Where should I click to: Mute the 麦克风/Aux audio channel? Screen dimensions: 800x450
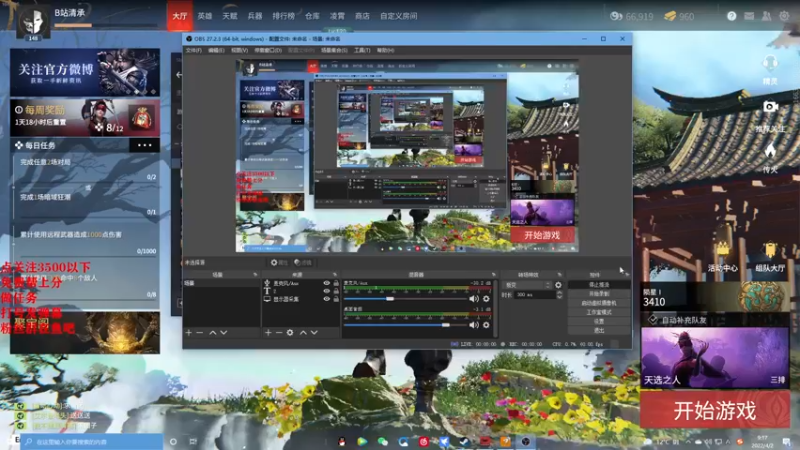[x=474, y=298]
